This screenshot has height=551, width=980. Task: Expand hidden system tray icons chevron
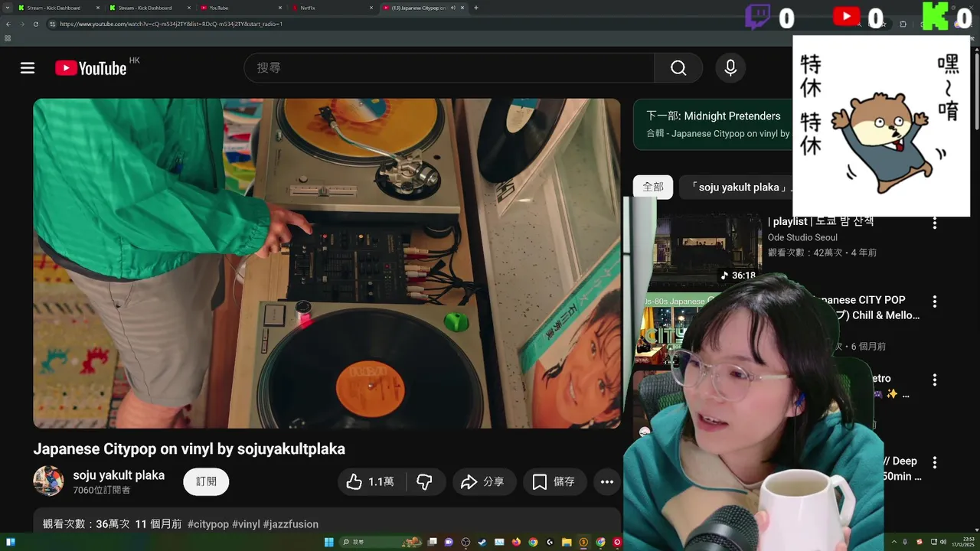pos(893,542)
